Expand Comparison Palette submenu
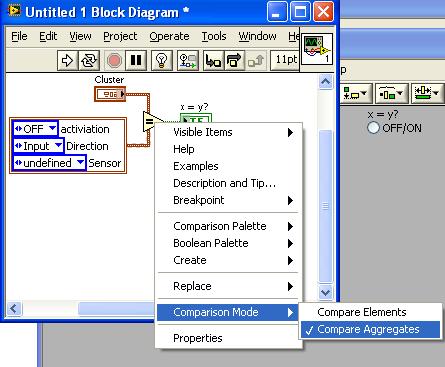This screenshot has width=445, height=367. [229, 226]
